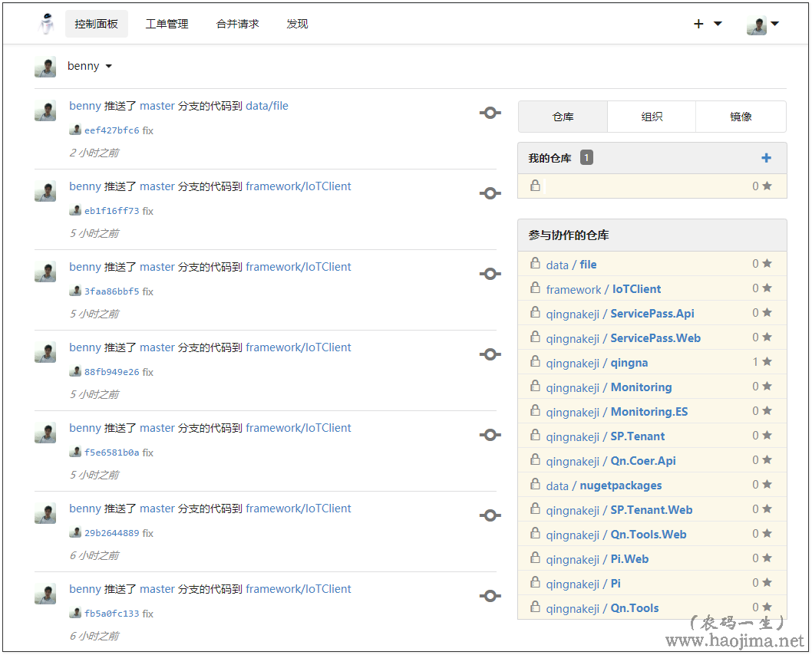
Task: Click lock icon beside qingnakeji / Pi.Web
Action: coord(535,558)
